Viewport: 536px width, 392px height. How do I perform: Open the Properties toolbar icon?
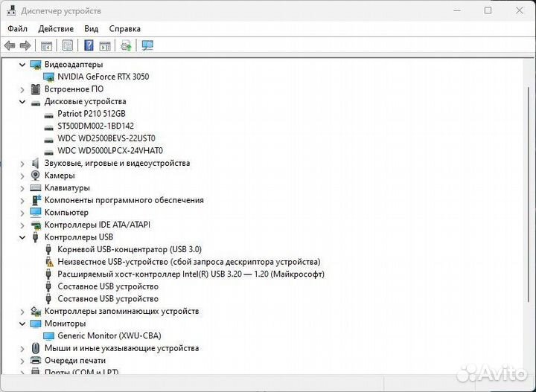[x=68, y=45]
